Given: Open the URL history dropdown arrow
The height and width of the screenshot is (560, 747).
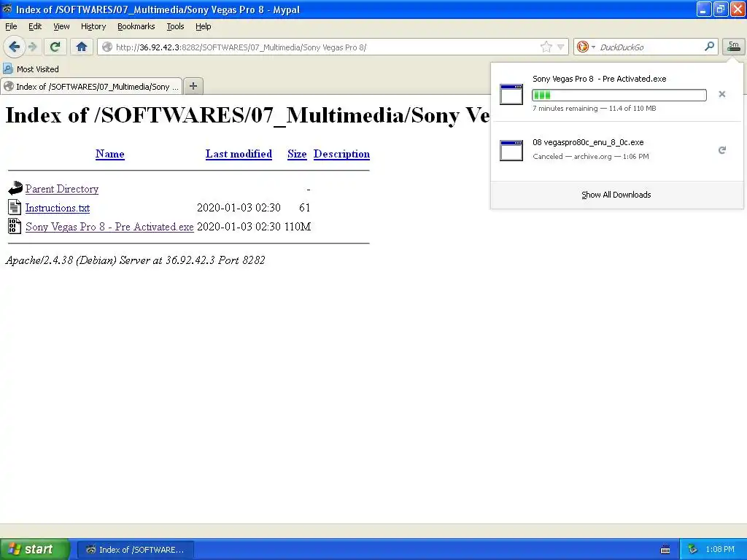Looking at the screenshot, I should click(561, 47).
